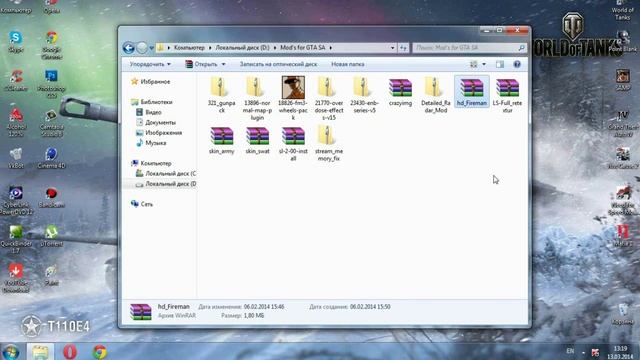Click the EN language indicator
640x360 pixels.
[x=570, y=351]
